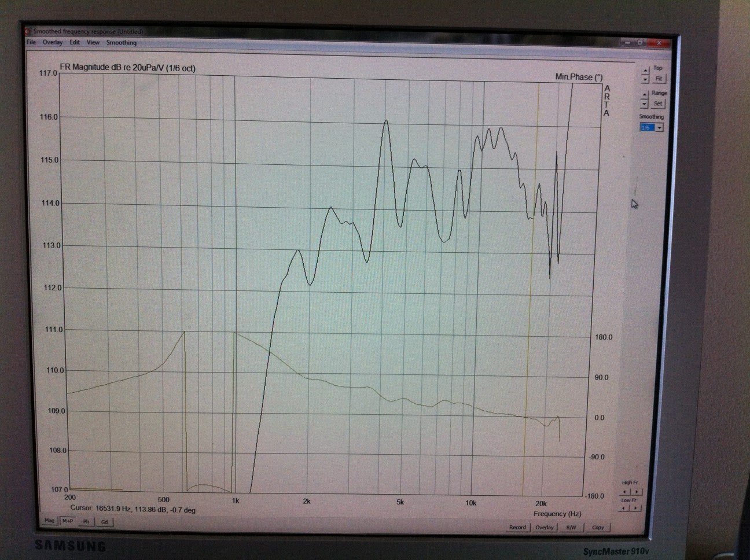The height and width of the screenshot is (560, 750).
Task: Select the M+P view button
Action: (x=68, y=521)
